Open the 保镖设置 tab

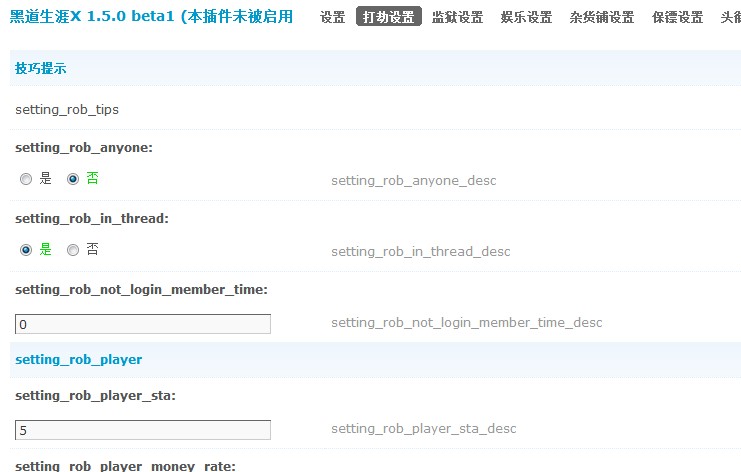[677, 17]
